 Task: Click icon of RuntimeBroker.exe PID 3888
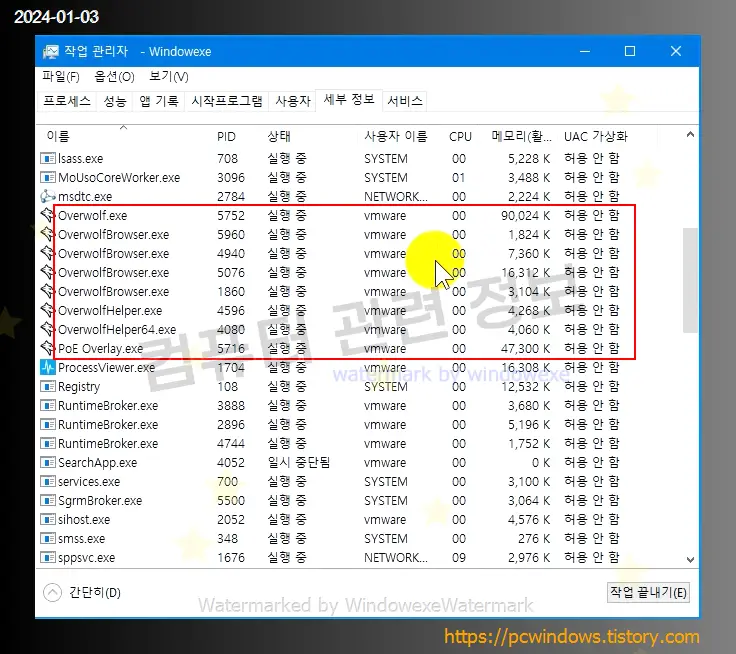48,405
